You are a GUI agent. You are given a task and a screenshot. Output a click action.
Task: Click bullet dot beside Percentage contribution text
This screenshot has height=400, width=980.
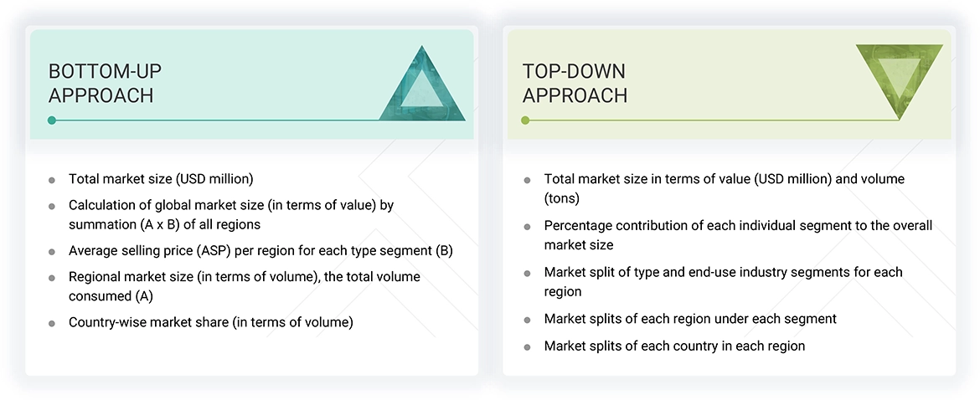[x=527, y=227]
